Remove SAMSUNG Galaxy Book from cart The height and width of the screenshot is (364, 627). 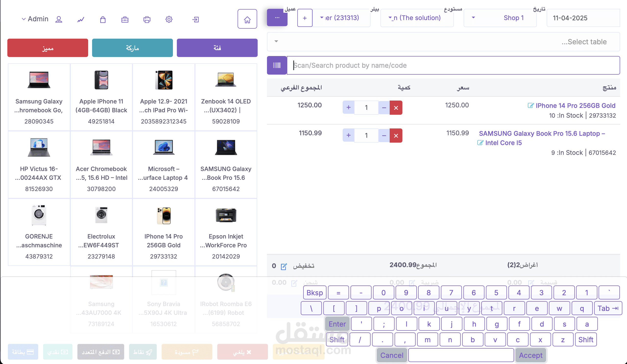(396, 136)
